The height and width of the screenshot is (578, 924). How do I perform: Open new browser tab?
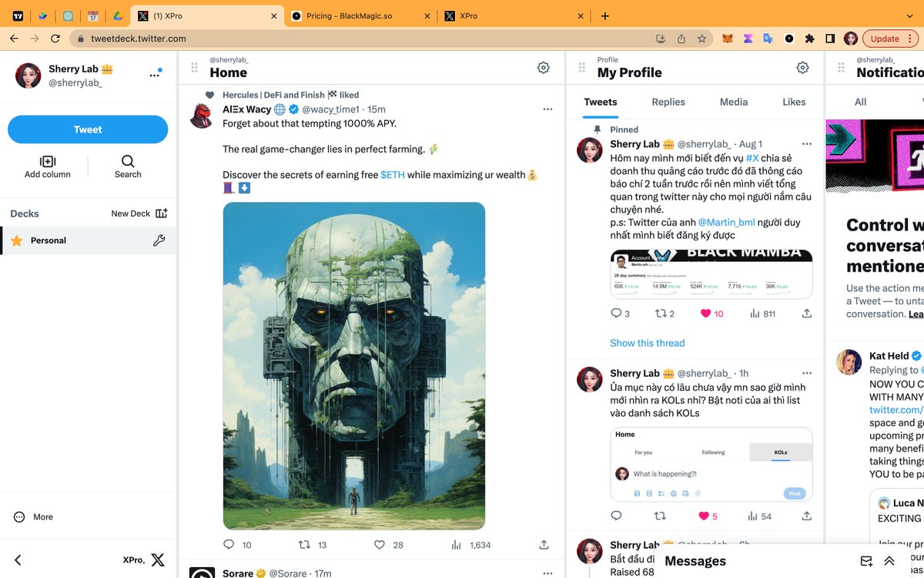(x=605, y=15)
